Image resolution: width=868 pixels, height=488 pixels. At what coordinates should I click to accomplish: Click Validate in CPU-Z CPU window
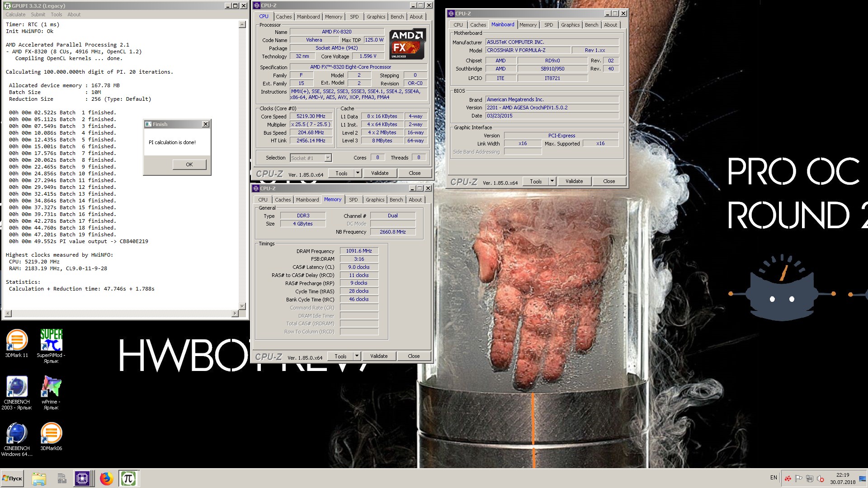click(380, 173)
